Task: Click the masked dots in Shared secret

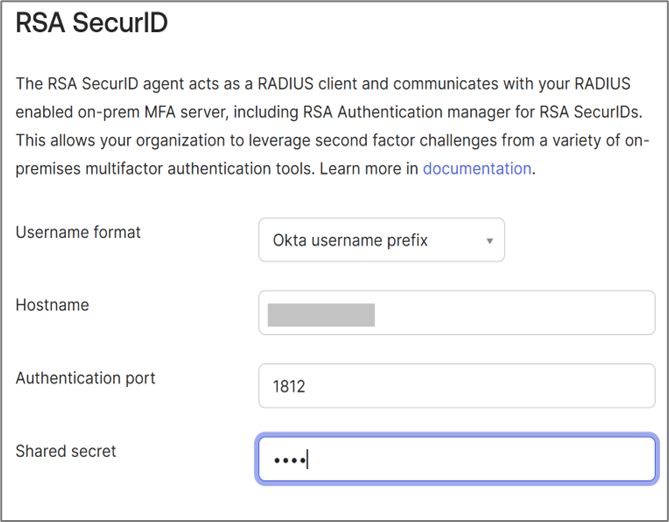Action: [289, 460]
